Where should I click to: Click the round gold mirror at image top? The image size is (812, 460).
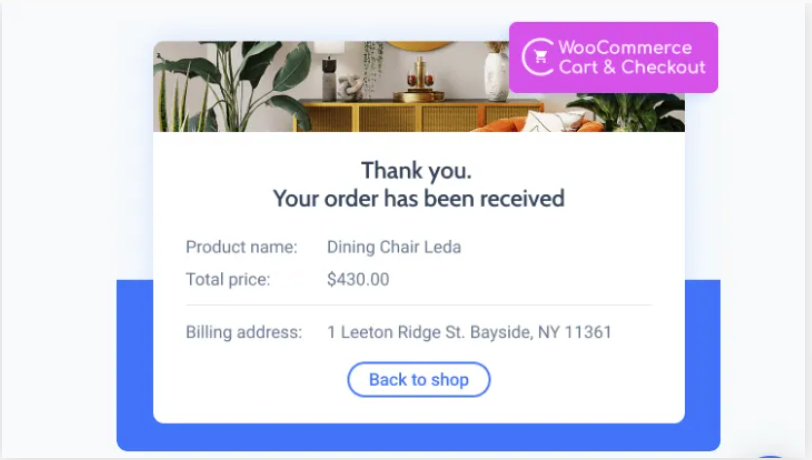click(x=418, y=46)
